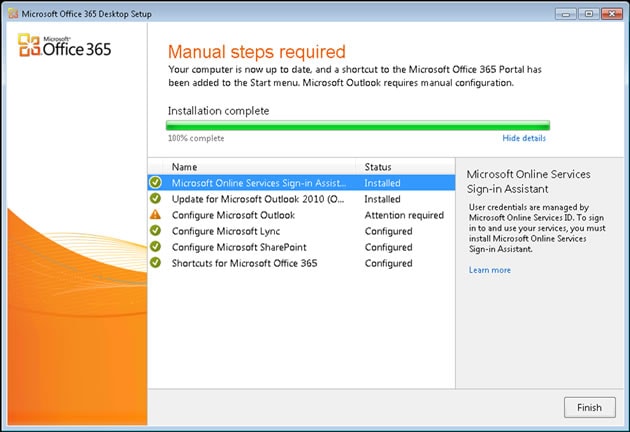Select the Microsoft Online Services Sign-in Assistant row
The image size is (630, 432).
pos(301,183)
